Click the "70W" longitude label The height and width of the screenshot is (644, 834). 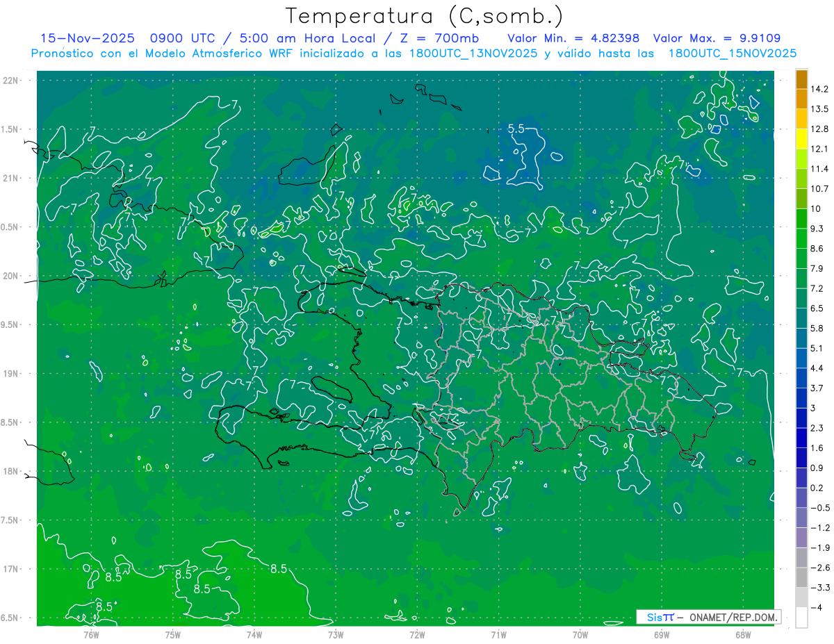coord(580,634)
